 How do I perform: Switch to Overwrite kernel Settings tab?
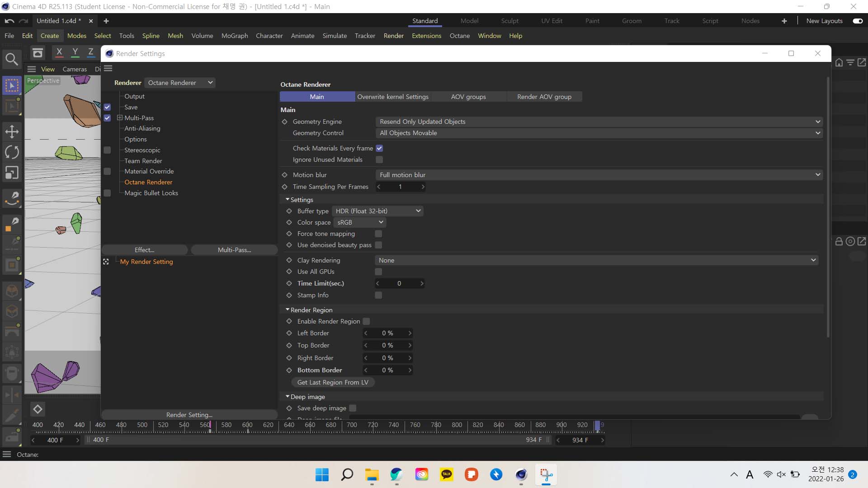[x=393, y=97]
